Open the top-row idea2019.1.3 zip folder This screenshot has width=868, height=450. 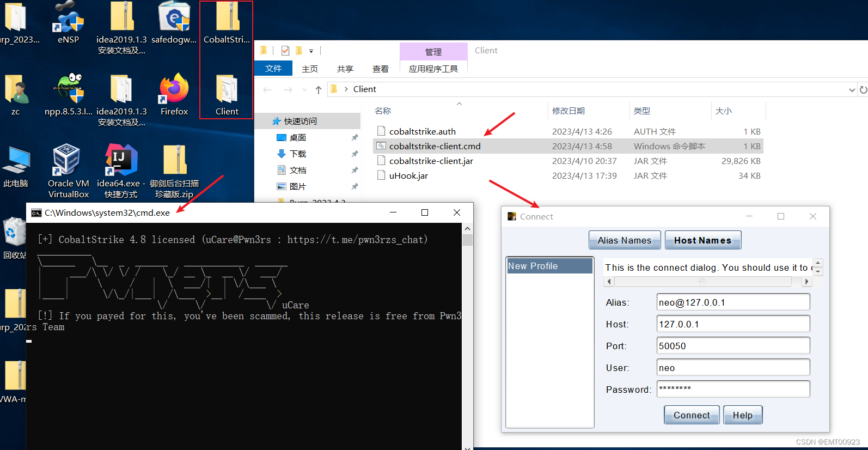pos(121,28)
